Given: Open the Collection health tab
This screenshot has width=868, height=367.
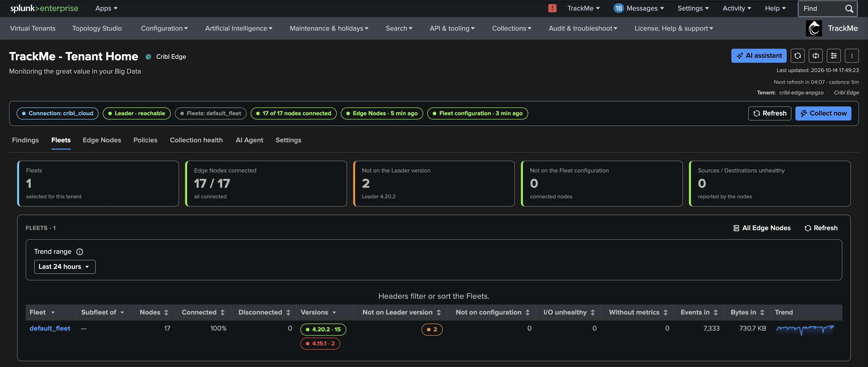Looking at the screenshot, I should tap(196, 140).
